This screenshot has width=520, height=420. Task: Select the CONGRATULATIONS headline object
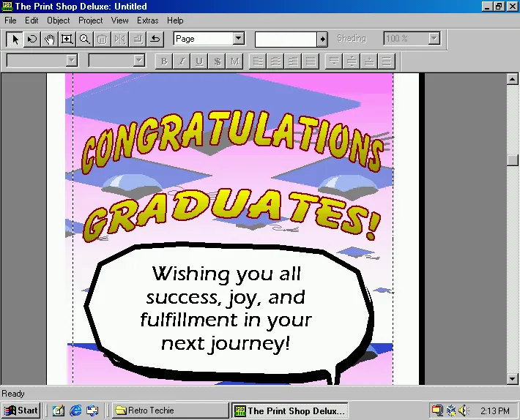(232, 142)
